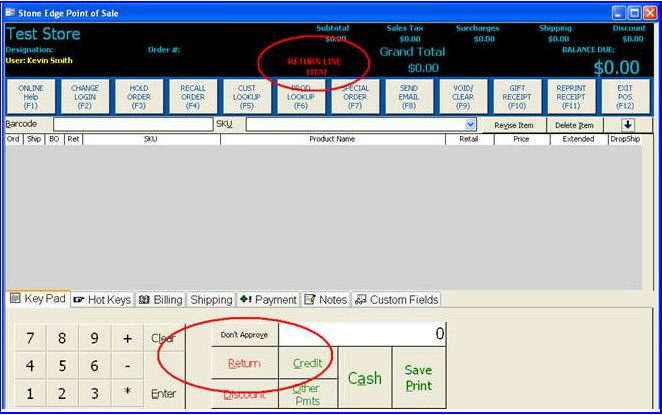662x415 pixels.
Task: Click SPECIAL ORDER (F7) button
Action: tap(355, 97)
